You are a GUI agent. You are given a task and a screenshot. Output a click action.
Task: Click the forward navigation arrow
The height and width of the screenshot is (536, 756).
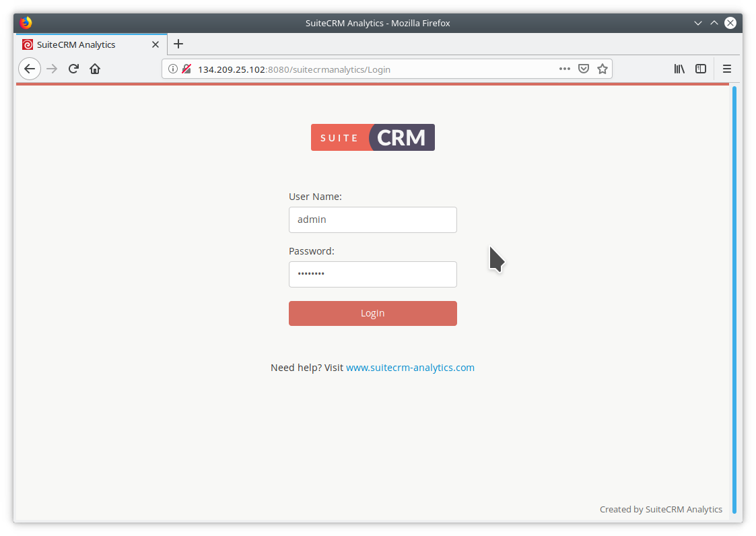tap(52, 69)
